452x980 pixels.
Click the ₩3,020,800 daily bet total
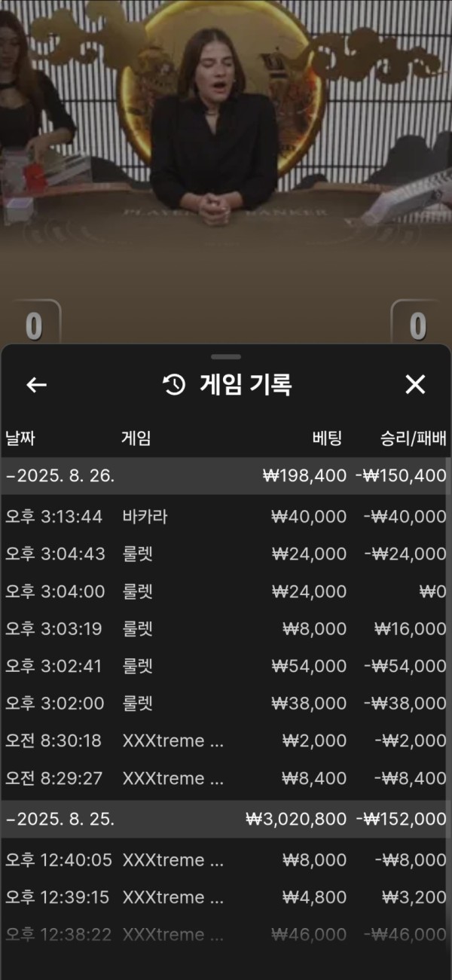[x=296, y=820]
